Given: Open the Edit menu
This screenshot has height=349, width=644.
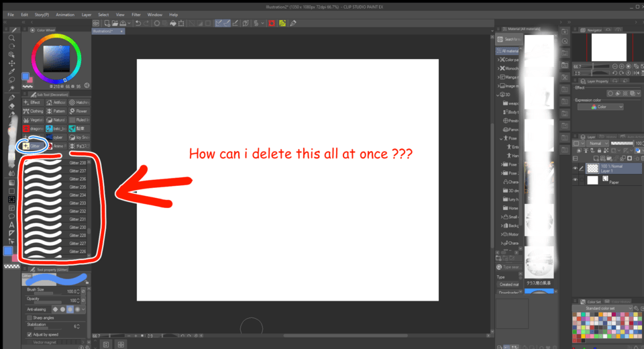Looking at the screenshot, I should [25, 15].
